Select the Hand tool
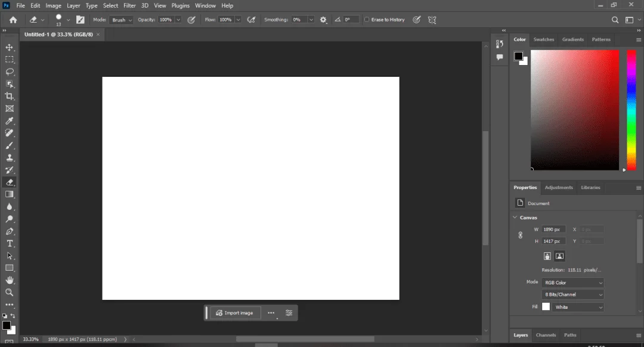Image resolution: width=644 pixels, height=347 pixels. [x=10, y=280]
